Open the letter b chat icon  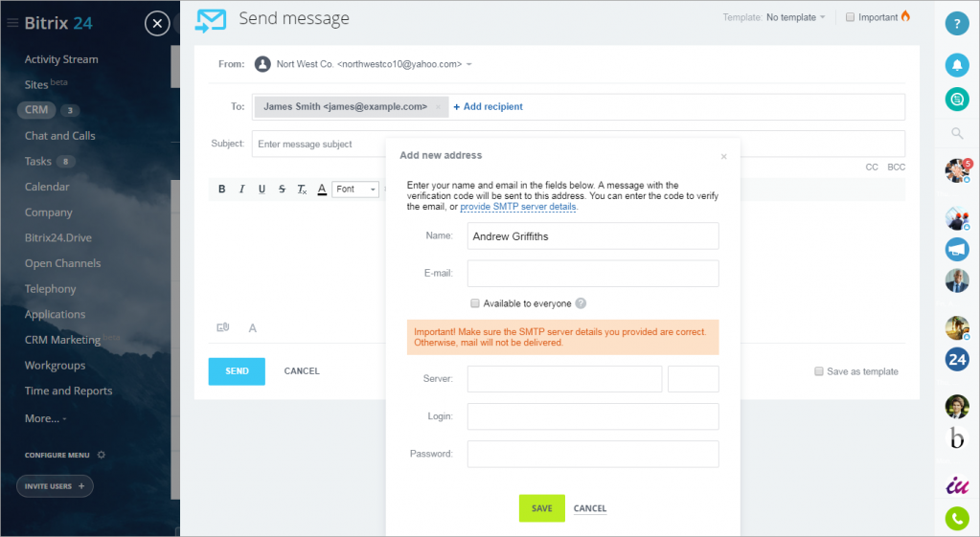957,438
